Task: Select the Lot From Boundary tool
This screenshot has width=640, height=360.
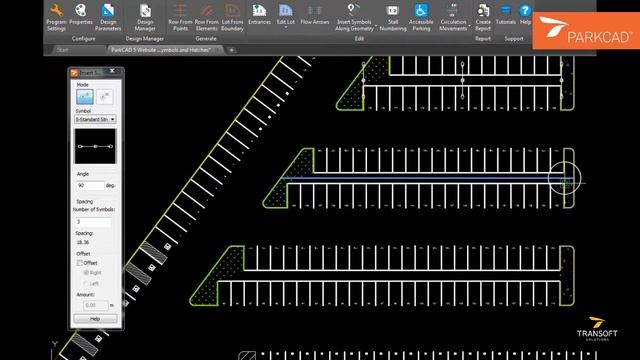Action: [x=232, y=18]
